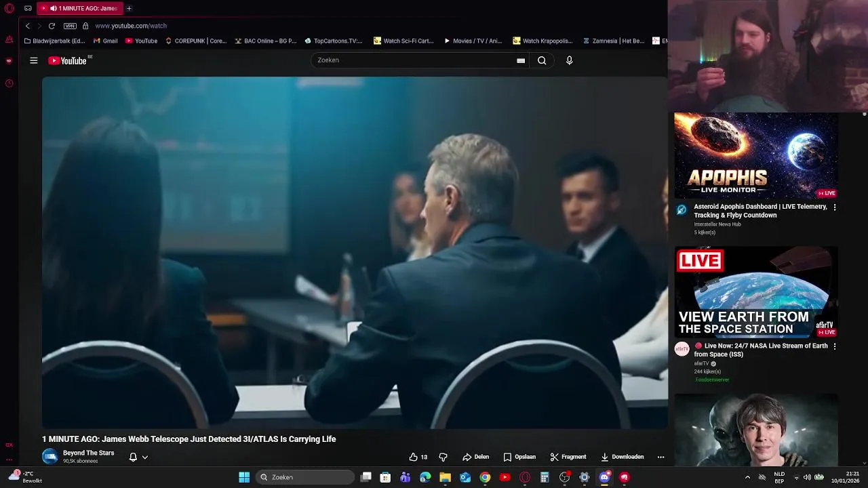The height and width of the screenshot is (488, 868).
Task: Open the TopCartoons.TV bookmark
Action: click(x=333, y=41)
